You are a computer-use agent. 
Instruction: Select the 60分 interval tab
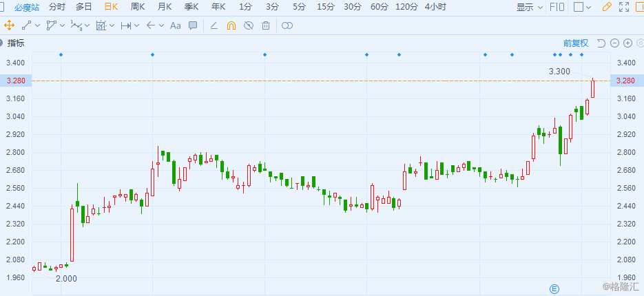coord(379,7)
